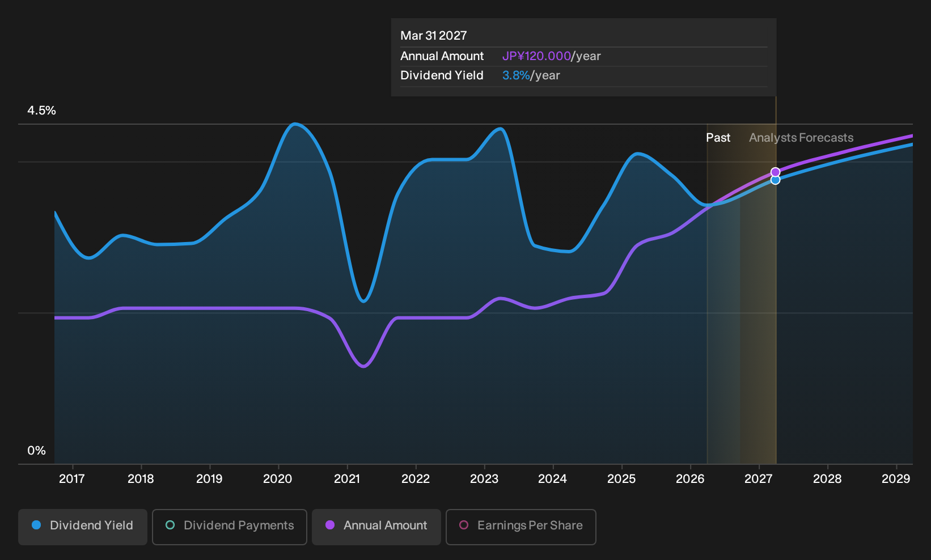Click the 3.8% dividend yield value
This screenshot has height=560, width=931.
point(516,75)
